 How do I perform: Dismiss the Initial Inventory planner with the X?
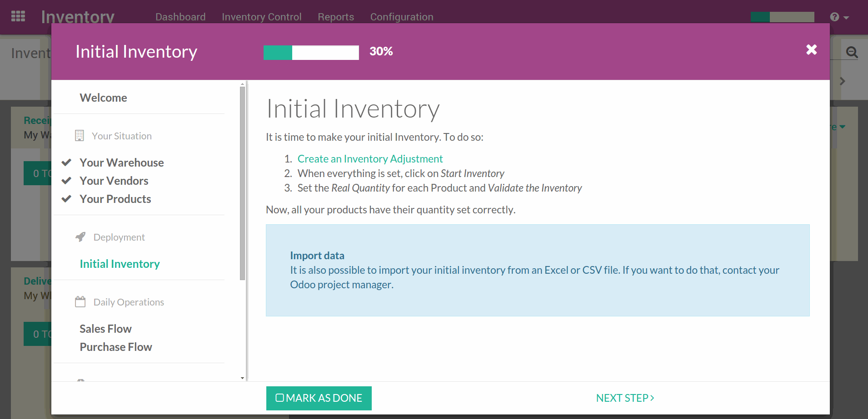tap(811, 50)
